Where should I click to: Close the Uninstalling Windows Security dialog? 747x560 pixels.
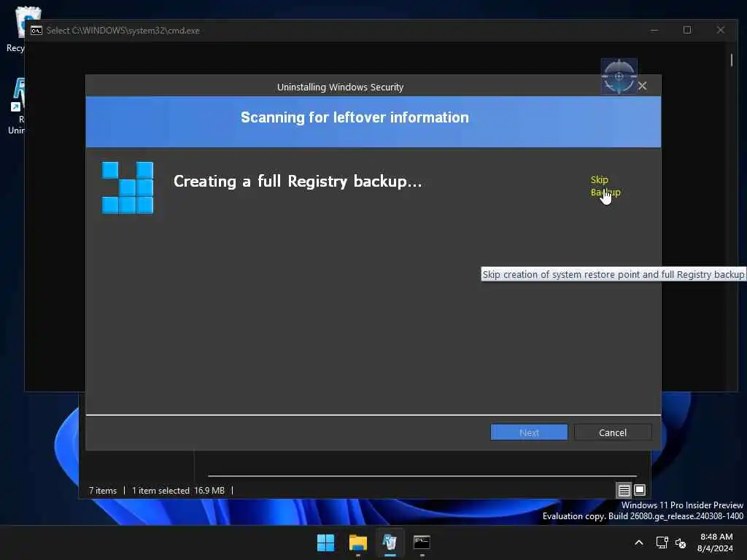(642, 86)
